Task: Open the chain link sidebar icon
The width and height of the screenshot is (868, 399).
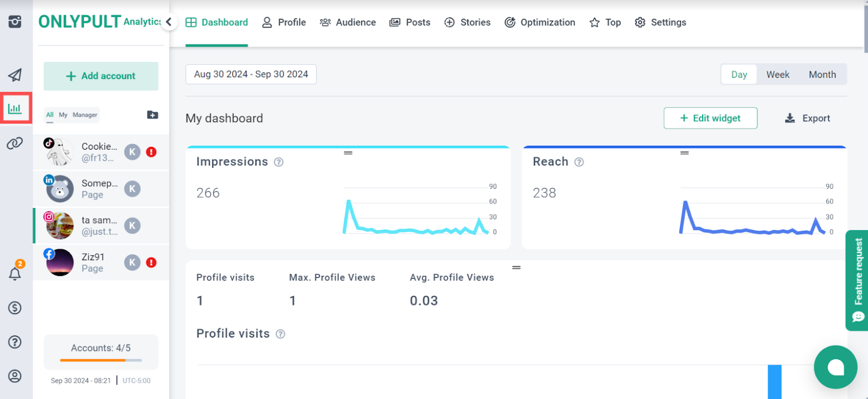Action: (15, 143)
